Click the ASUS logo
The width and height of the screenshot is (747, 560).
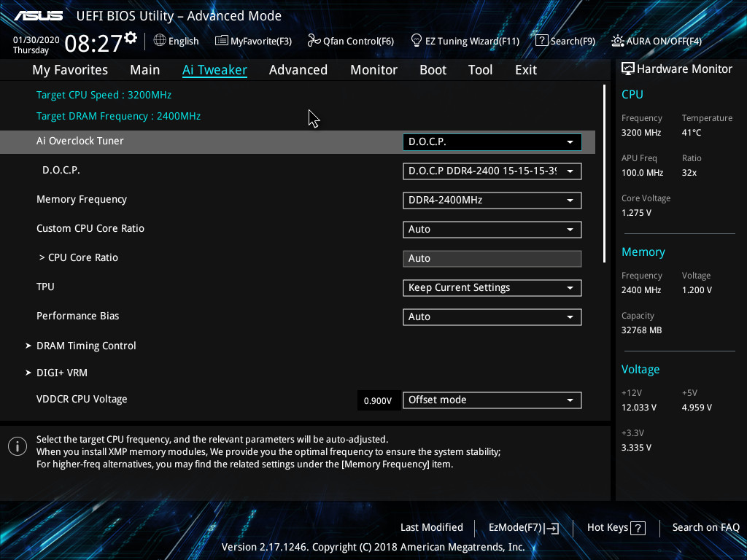tap(39, 16)
